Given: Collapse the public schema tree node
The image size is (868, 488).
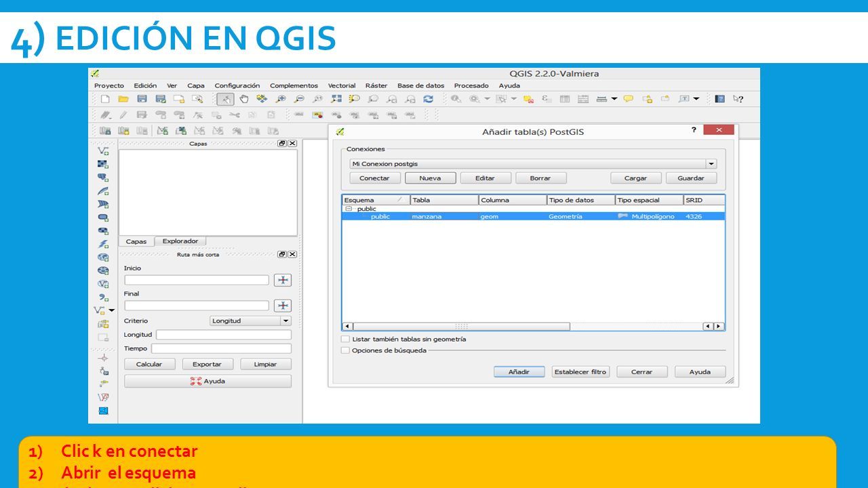Looking at the screenshot, I should [349, 209].
